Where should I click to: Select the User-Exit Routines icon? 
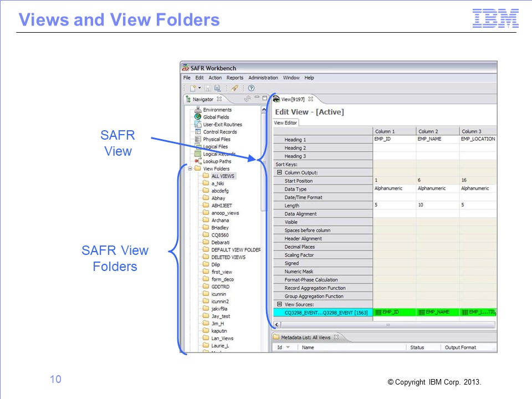[198, 124]
